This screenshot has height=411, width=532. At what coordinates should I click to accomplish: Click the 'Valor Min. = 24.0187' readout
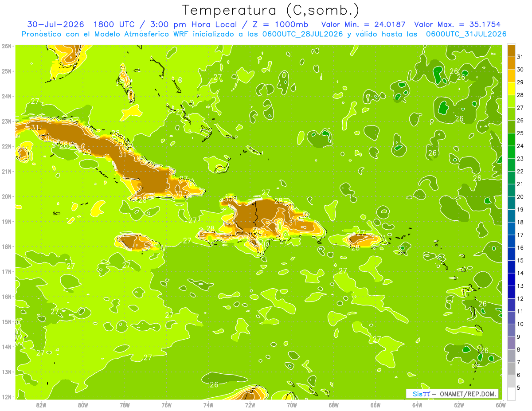pyautogui.click(x=363, y=24)
